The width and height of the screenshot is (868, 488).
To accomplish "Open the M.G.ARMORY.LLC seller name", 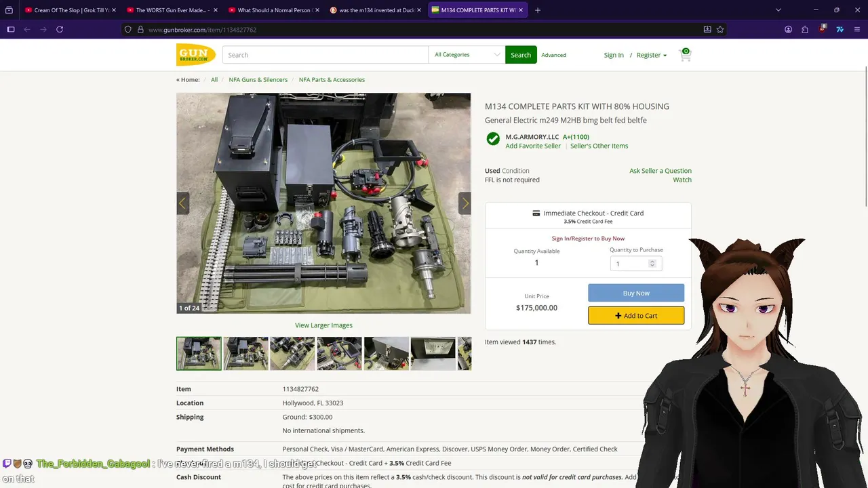I will (x=532, y=137).
